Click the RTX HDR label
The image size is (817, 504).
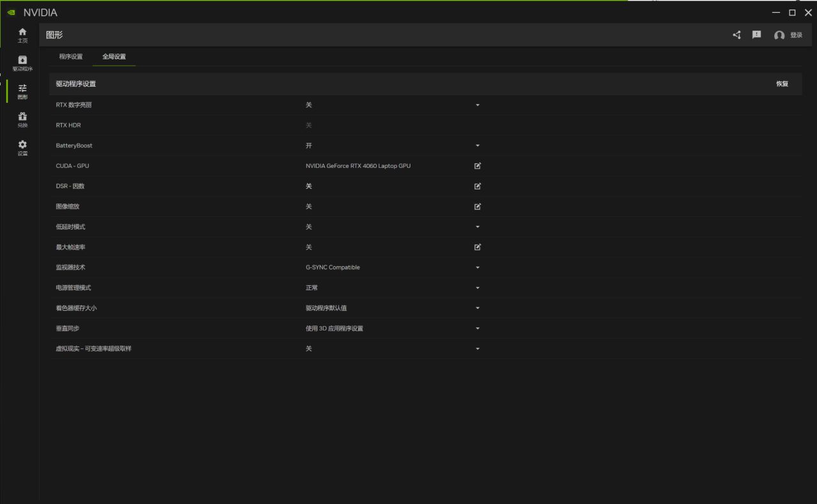68,125
